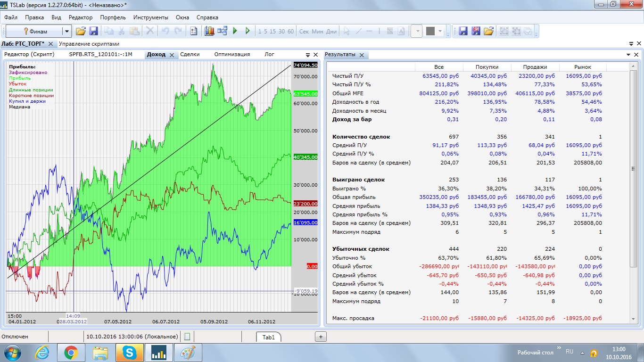Select the Дни interval button
The image size is (644, 362).
pyautogui.click(x=331, y=32)
